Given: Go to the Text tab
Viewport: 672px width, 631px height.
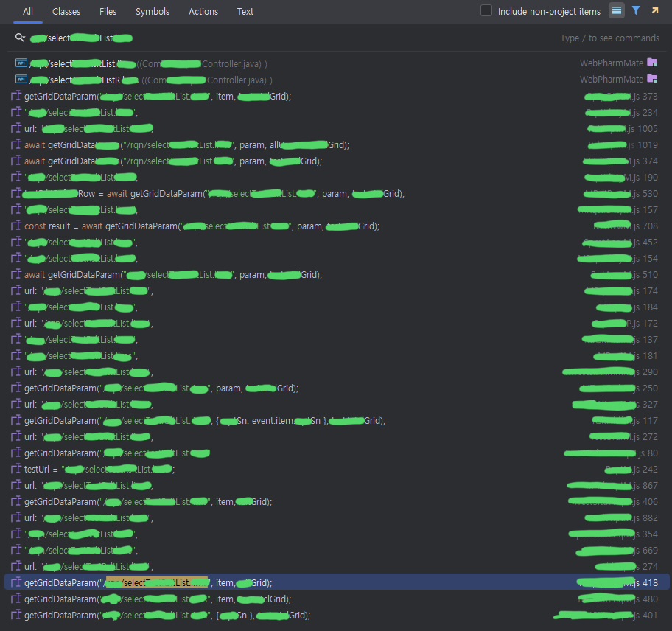Looking at the screenshot, I should (245, 12).
